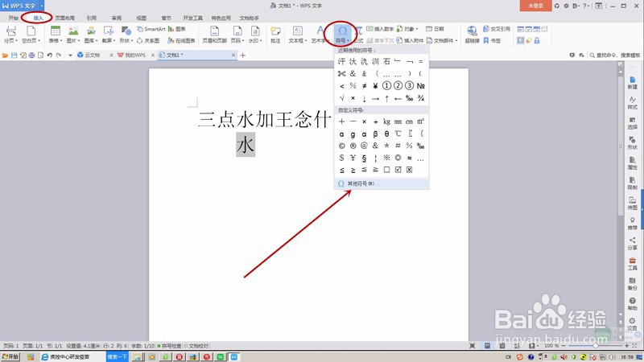Select the ℃ symbol in custom symbols
The height and width of the screenshot is (362, 644).
(x=398, y=134)
